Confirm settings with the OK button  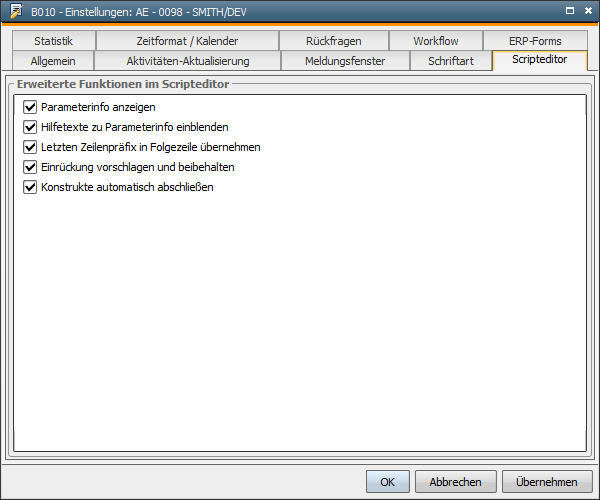point(387,481)
